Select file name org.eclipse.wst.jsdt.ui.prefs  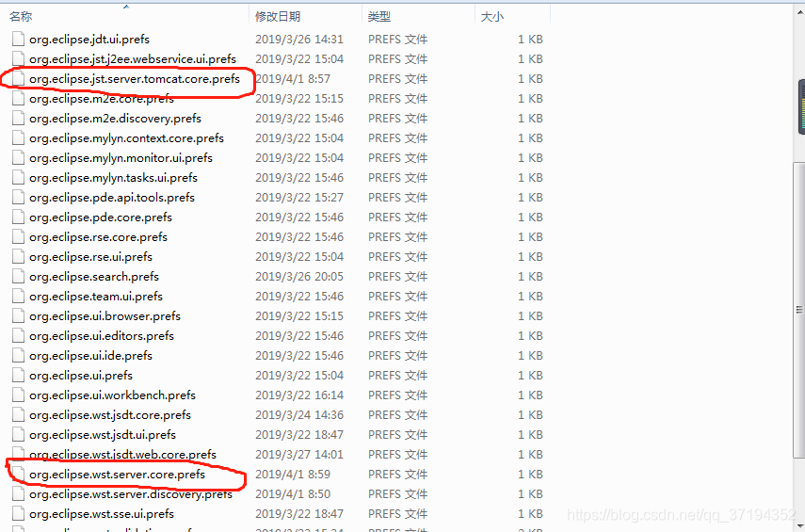pyautogui.click(x=103, y=434)
